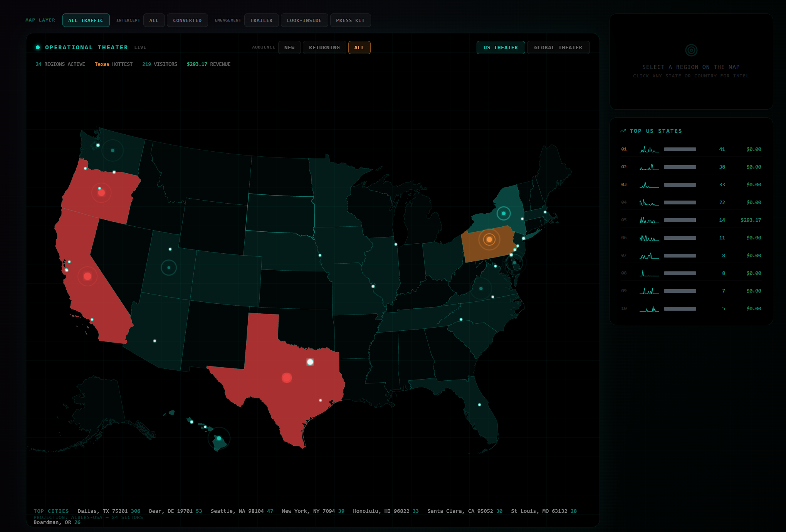This screenshot has width=786, height=532.
Task: Click the Virginia ring marker
Action: [x=481, y=288]
